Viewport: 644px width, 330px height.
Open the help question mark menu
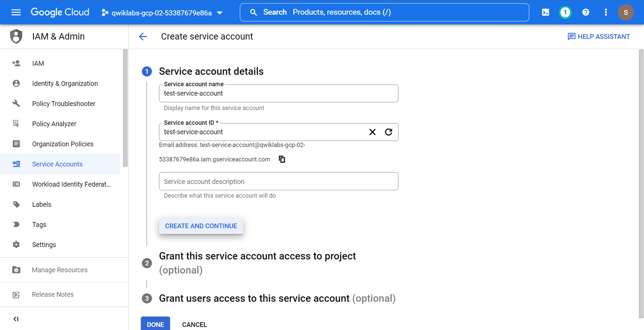(586, 13)
